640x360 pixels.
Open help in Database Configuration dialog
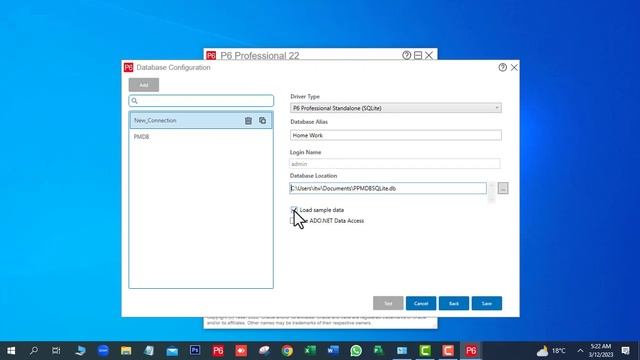click(x=502, y=67)
